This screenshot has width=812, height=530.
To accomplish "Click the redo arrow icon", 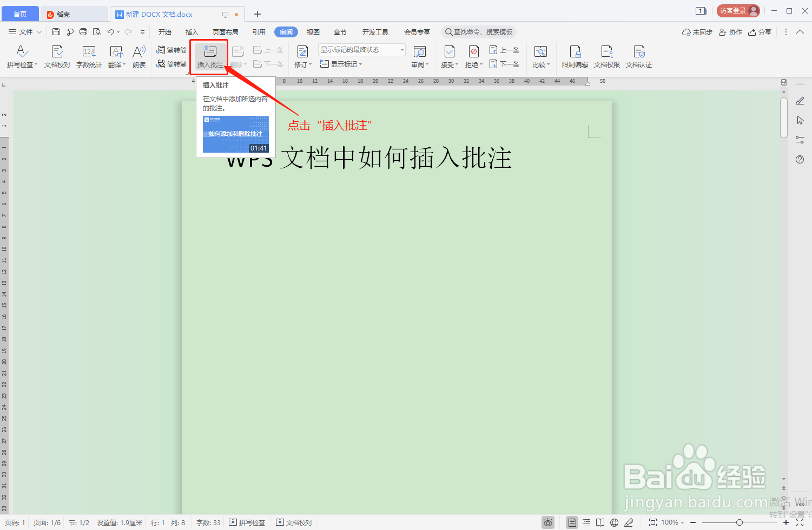I will tap(129, 32).
